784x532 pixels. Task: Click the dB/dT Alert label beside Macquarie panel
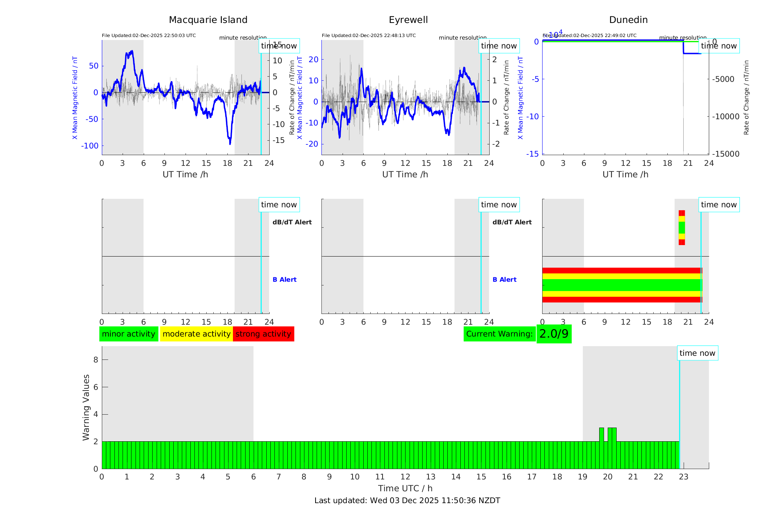(x=292, y=222)
